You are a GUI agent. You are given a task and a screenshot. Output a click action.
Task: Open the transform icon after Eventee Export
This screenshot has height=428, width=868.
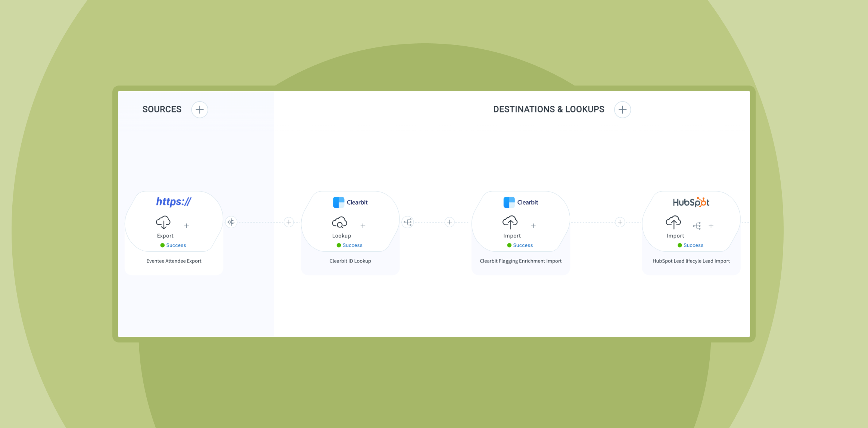231,222
